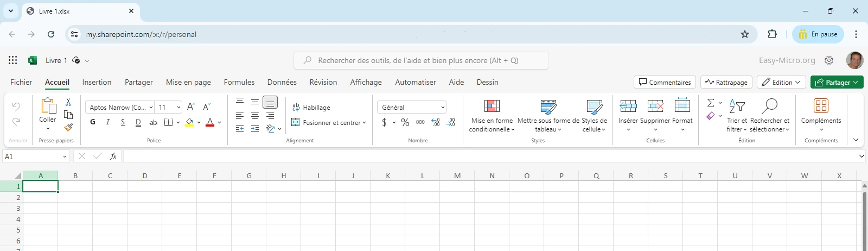Viewport: 868px width, 251px height.
Task: Collapse the ribbon using the chevron
Action: (x=856, y=140)
